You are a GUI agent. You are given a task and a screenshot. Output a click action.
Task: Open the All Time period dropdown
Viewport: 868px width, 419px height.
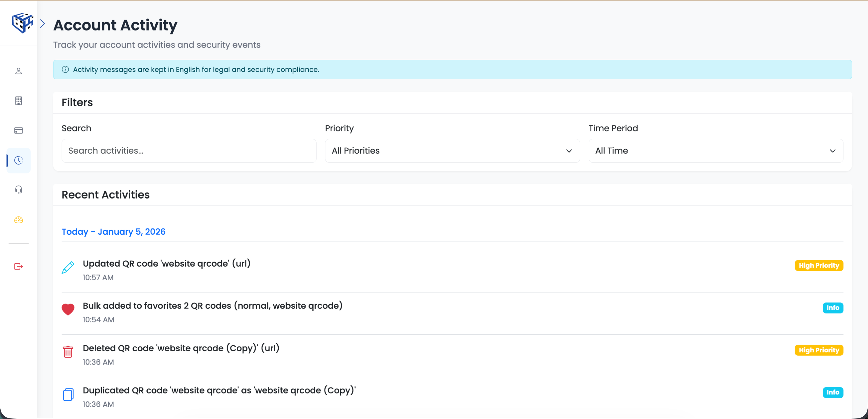pos(715,151)
